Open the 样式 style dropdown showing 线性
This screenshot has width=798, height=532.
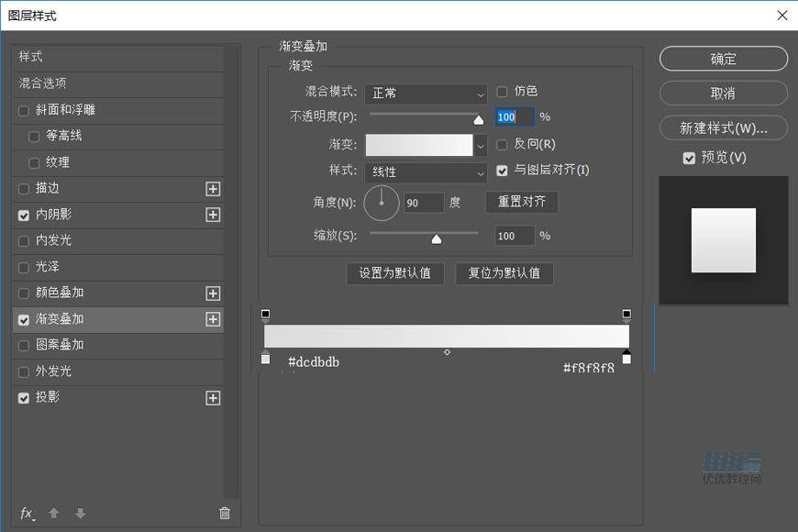426,172
